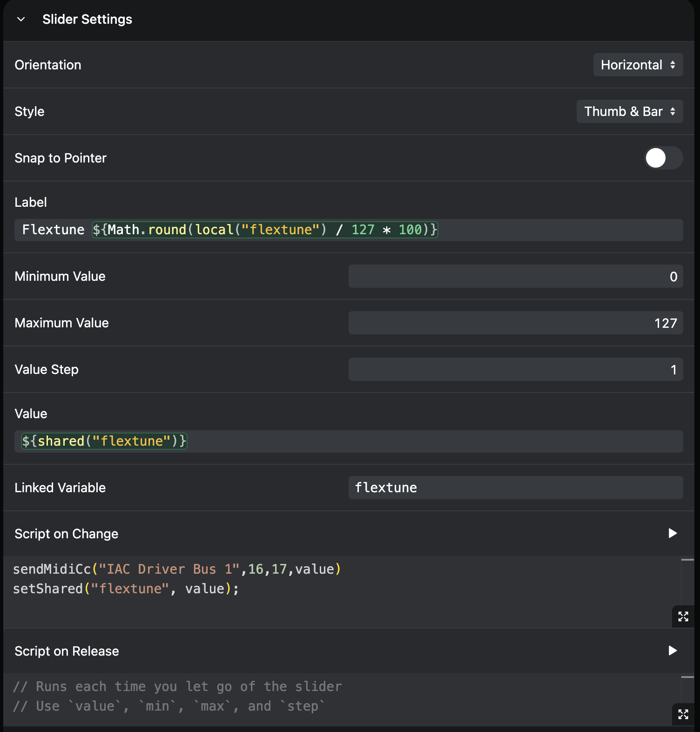Click the Slider Settings header title
This screenshot has width=700, height=732.
tap(87, 20)
